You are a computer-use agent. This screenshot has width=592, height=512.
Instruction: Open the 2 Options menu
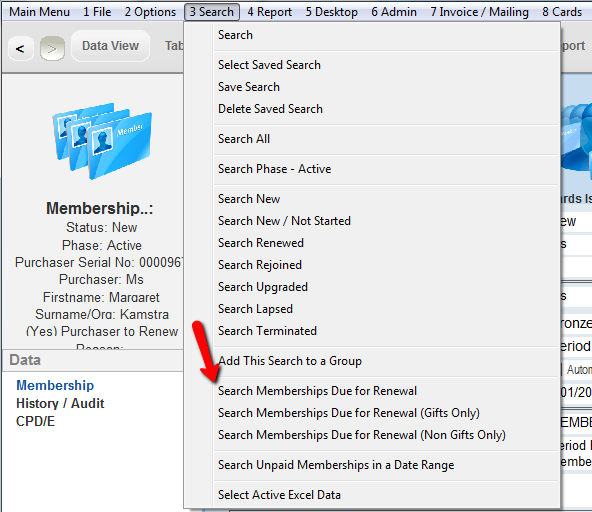coord(150,12)
